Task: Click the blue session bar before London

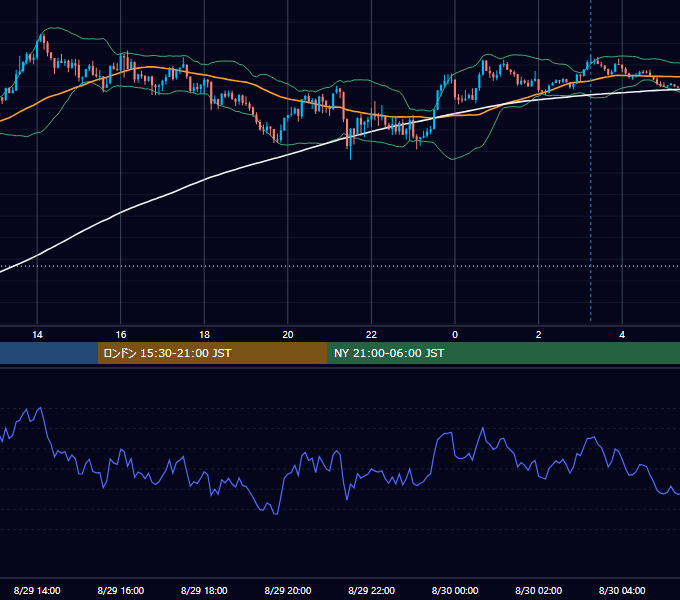Action: [x=49, y=353]
